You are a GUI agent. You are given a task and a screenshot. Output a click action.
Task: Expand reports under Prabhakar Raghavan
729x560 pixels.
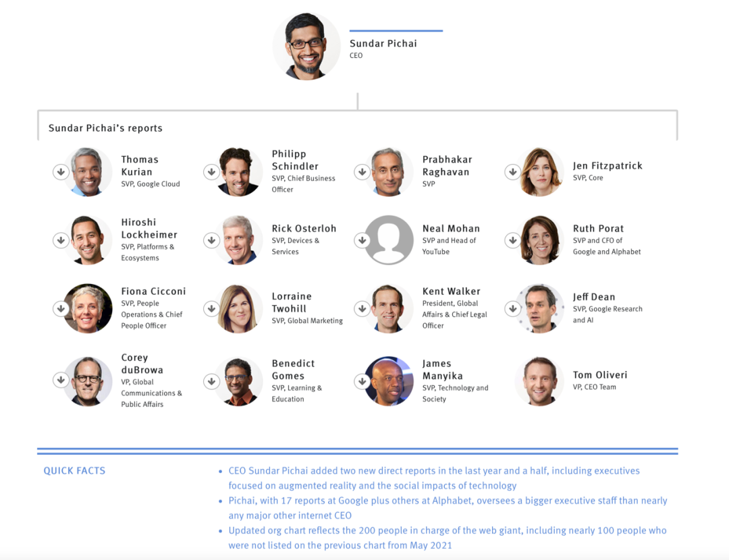362,172
